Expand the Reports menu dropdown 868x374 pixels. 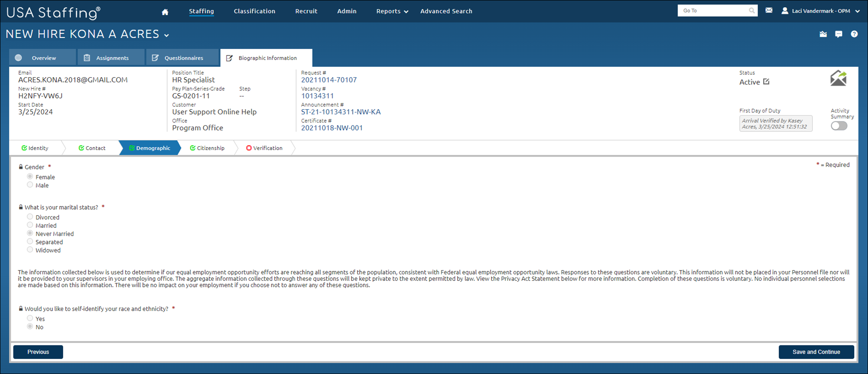coord(392,11)
